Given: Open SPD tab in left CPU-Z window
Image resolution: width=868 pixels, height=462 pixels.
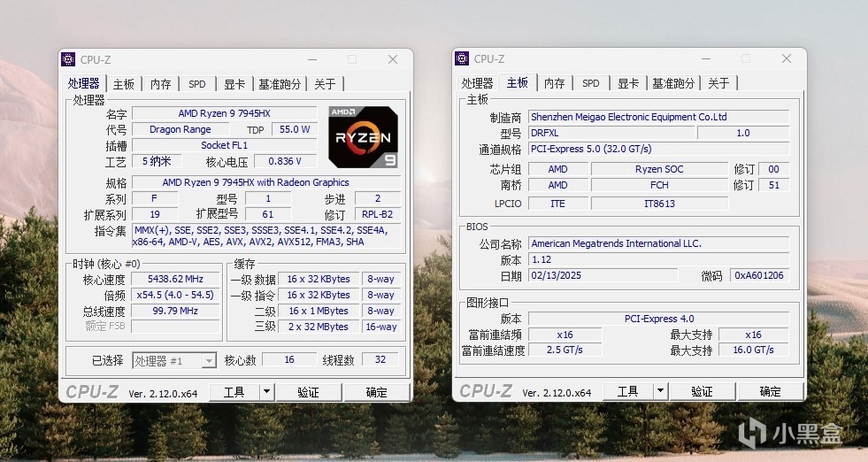Looking at the screenshot, I should pos(197,84).
